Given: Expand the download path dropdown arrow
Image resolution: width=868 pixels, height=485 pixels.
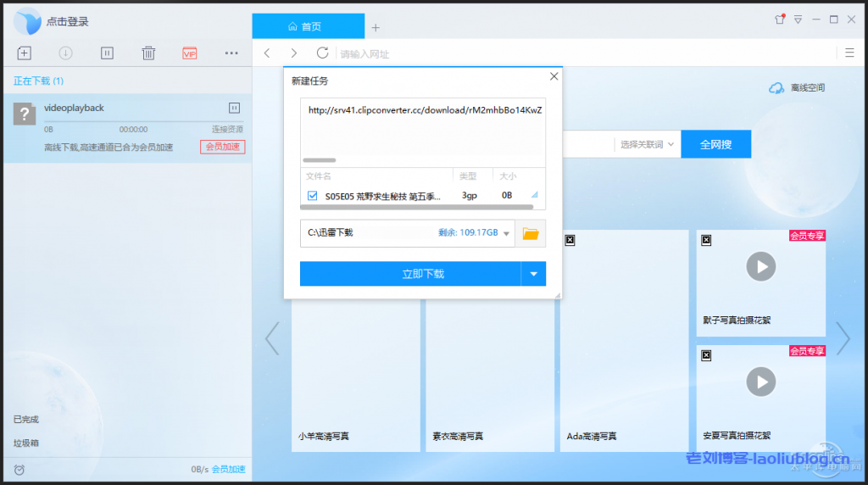Looking at the screenshot, I should click(507, 233).
